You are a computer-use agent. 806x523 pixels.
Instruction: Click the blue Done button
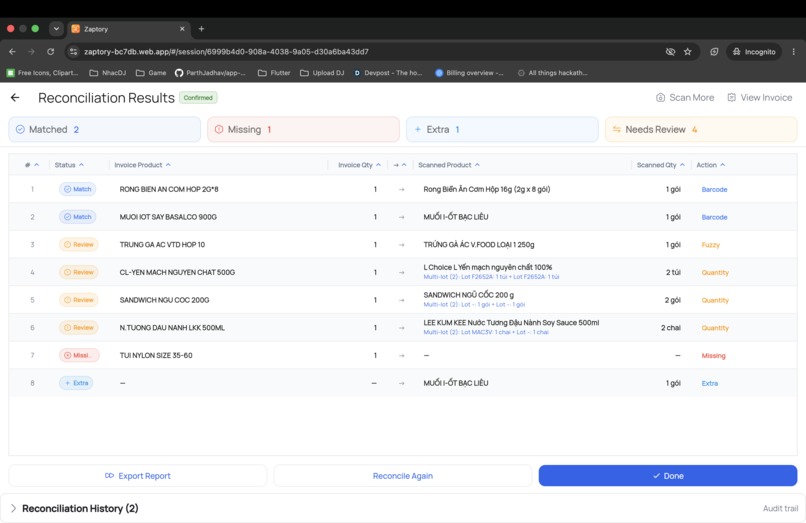pos(668,476)
